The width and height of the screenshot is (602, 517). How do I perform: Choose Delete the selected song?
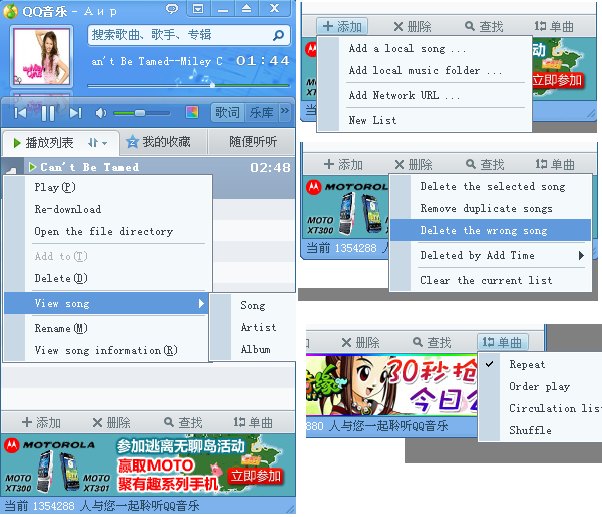coord(490,187)
